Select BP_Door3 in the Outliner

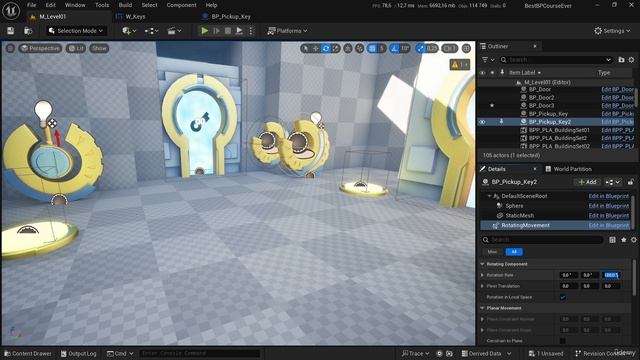click(x=541, y=106)
